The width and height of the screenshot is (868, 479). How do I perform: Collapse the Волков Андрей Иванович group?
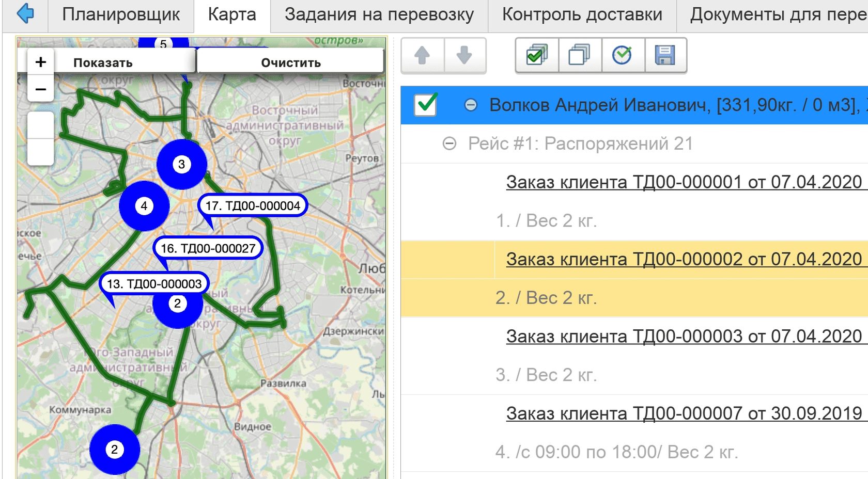click(471, 105)
